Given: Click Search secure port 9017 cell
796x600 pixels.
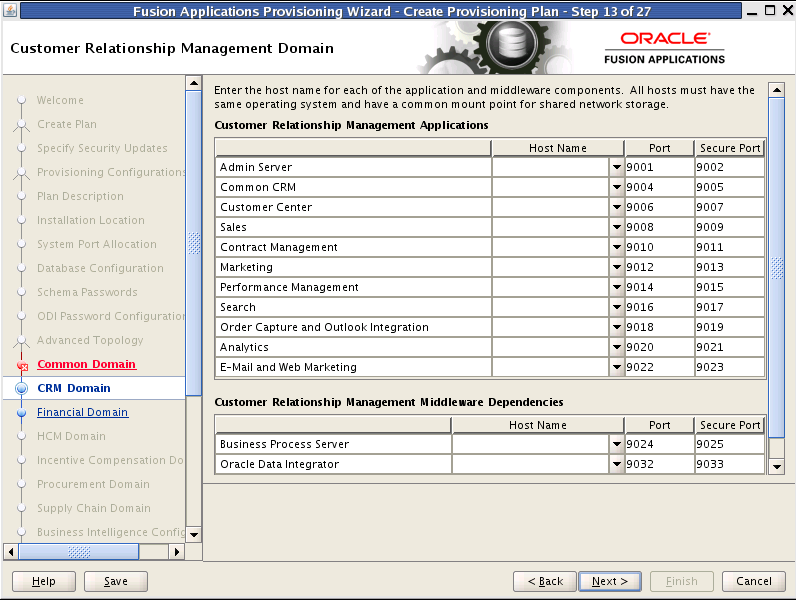Looking at the screenshot, I should pos(729,307).
